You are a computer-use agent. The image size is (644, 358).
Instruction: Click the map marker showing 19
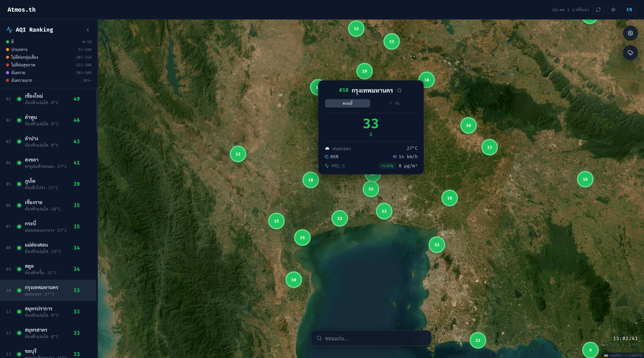click(x=364, y=71)
